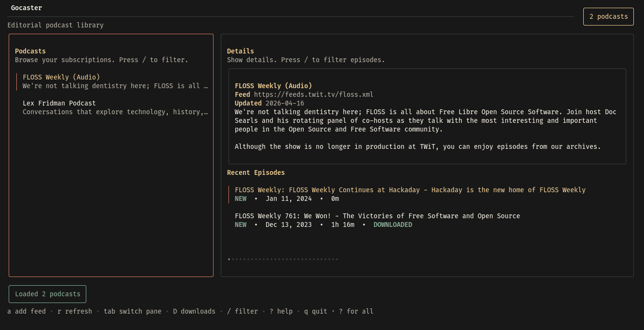Click the Lex Fridman description 'Conversations that explore'

pyautogui.click(x=115, y=112)
